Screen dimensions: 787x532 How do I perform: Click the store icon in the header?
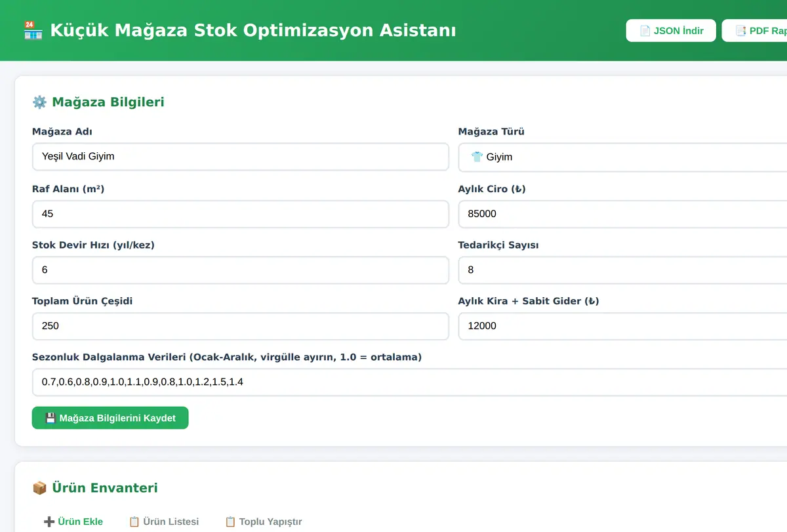pos(33,30)
